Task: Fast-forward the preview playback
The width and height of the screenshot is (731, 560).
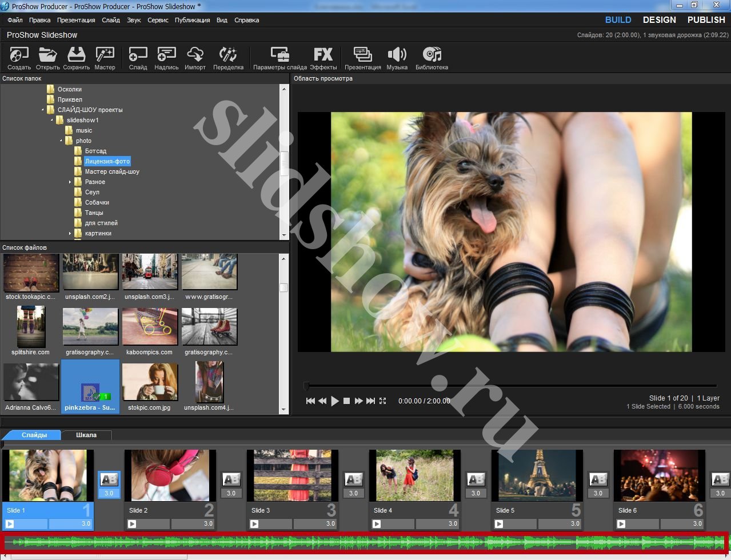Action: point(359,401)
